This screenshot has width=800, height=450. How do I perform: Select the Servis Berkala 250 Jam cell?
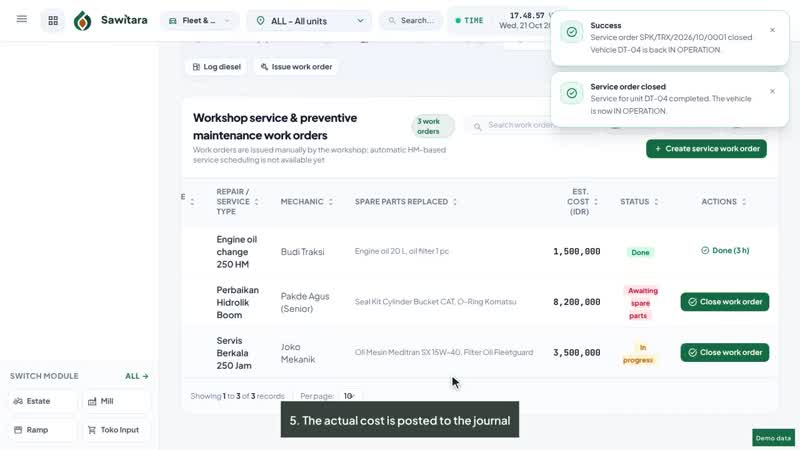234,353
